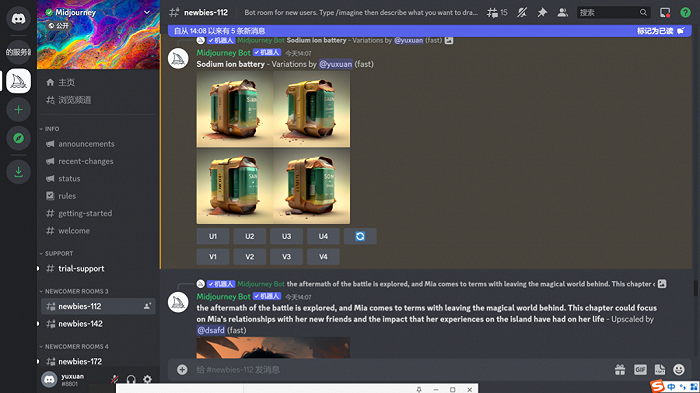Screen dimensions: 700x393
Task: Open user settings gear icon
Action: 147,380
